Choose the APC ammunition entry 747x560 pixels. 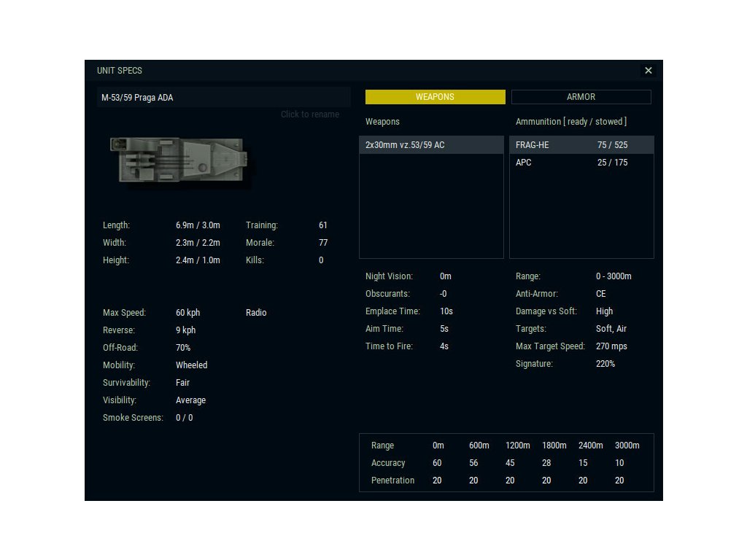click(581, 163)
